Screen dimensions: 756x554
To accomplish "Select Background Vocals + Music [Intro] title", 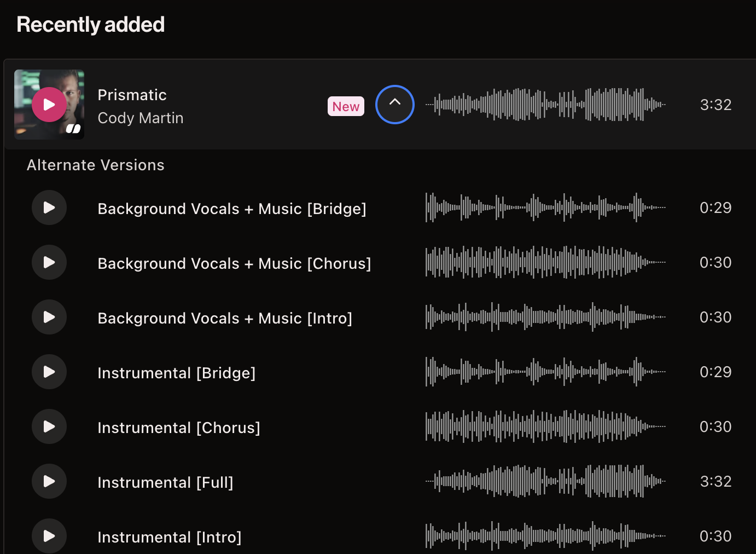I will 225,318.
